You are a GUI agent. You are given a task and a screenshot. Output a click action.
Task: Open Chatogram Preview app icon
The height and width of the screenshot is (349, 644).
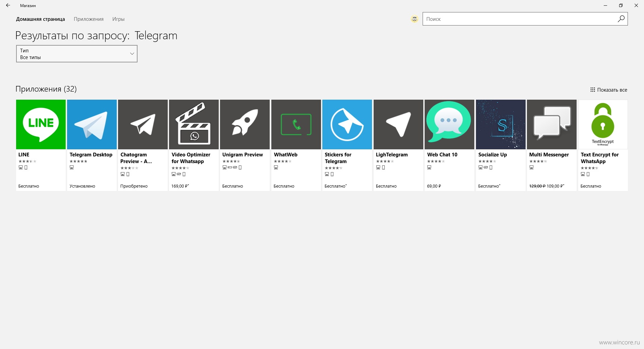point(143,124)
